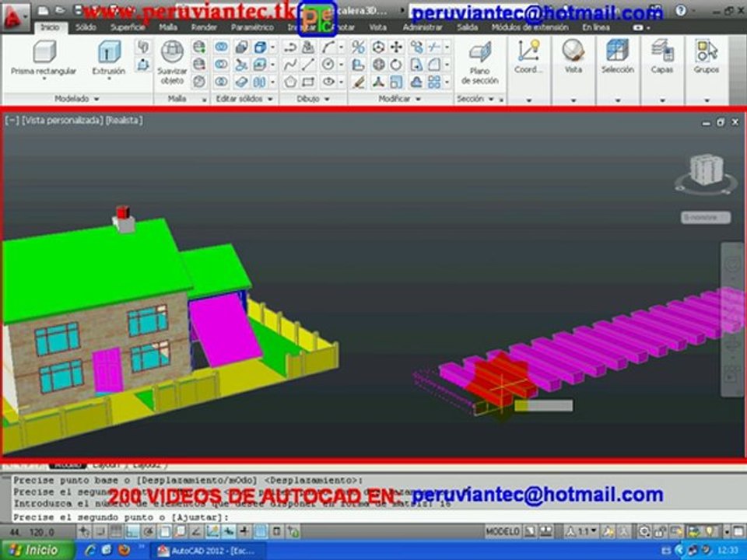Click the ViewCube in viewport
747x560 pixels.
(x=706, y=170)
